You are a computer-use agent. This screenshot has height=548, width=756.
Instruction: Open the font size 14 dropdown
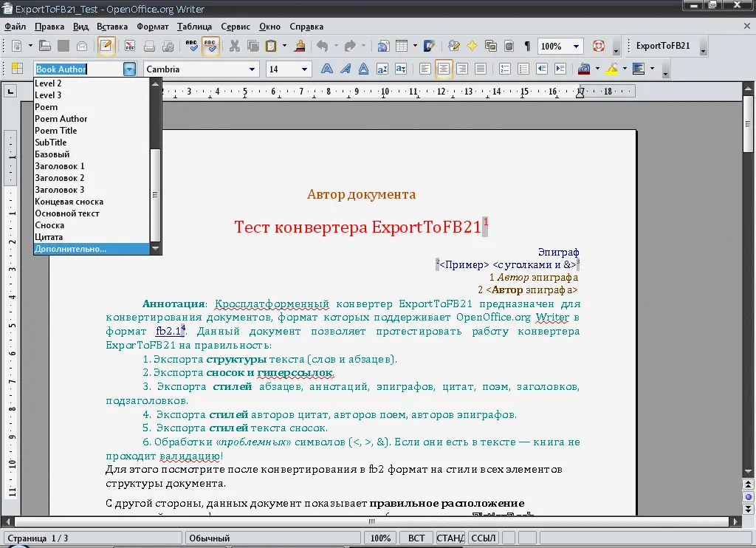tap(305, 69)
